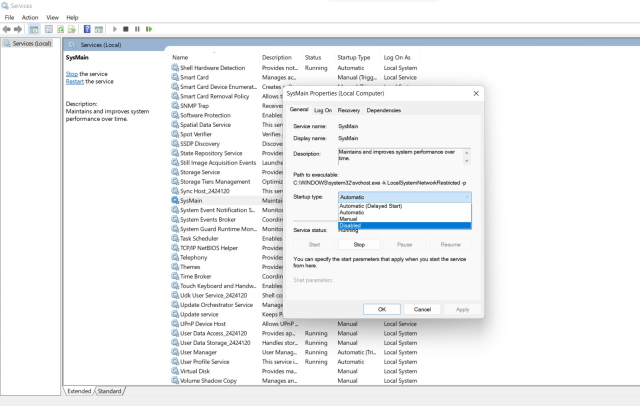Click the gear icon next to User Manager
The width and height of the screenshot is (640, 406).
pyautogui.click(x=175, y=352)
